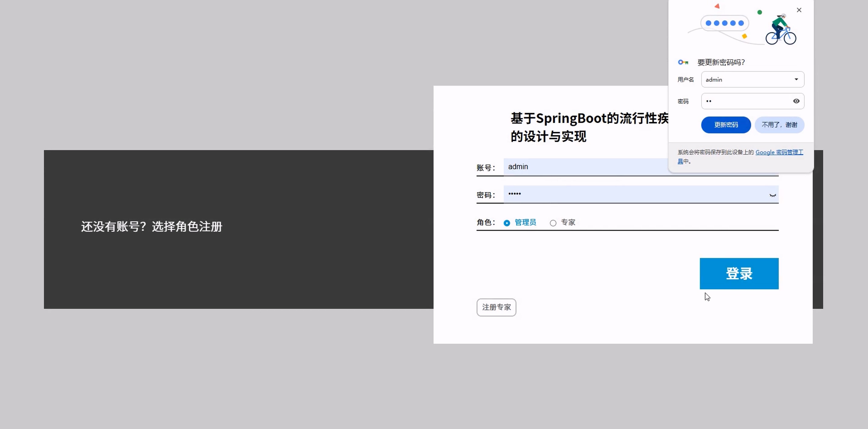868x429 pixels.
Task: Click the Google password key icon
Action: [683, 62]
